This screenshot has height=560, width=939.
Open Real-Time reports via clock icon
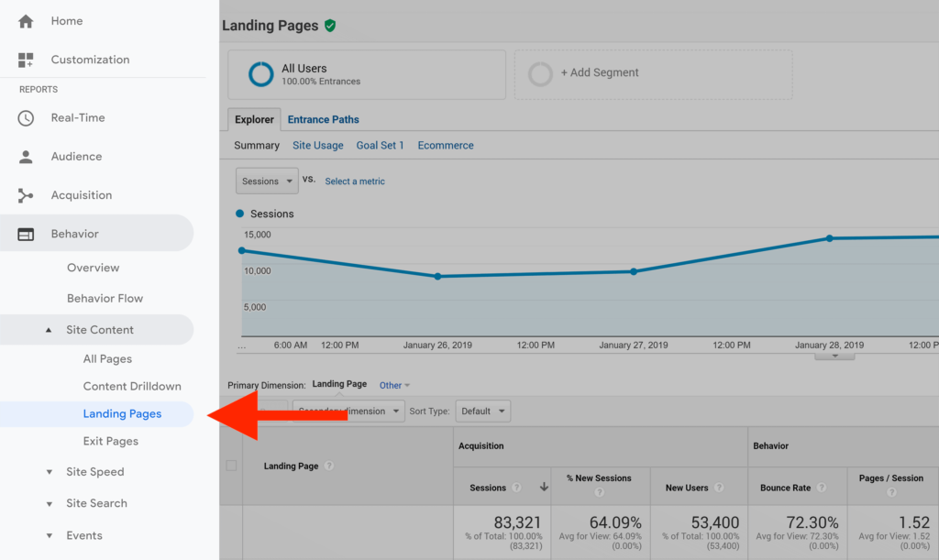tap(25, 117)
